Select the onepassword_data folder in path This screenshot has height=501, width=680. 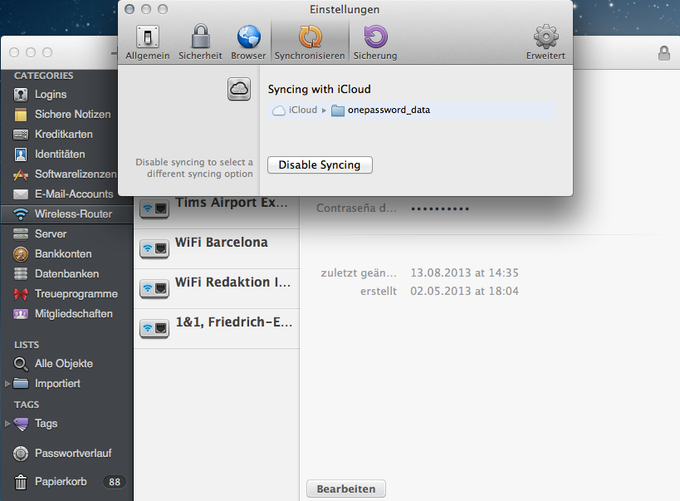[x=381, y=110]
